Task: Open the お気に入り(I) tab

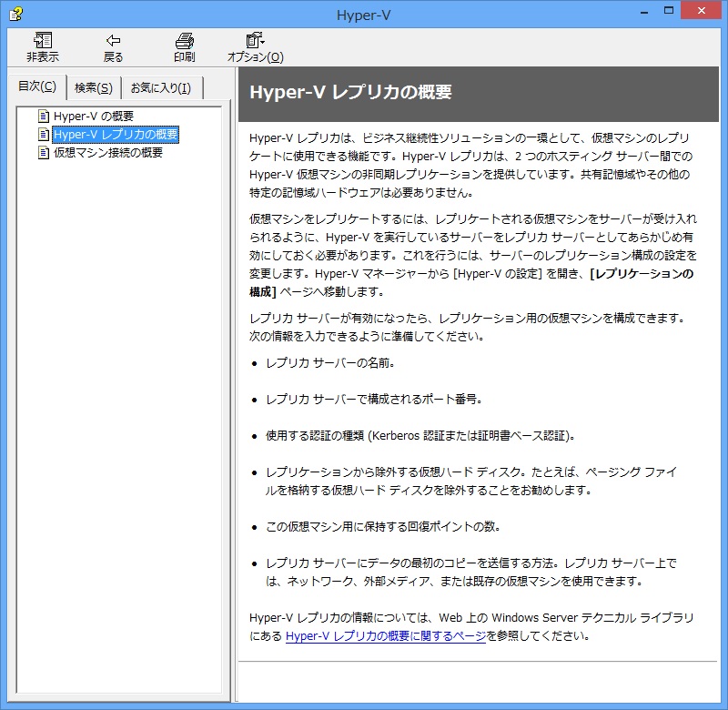Action: 161,87
